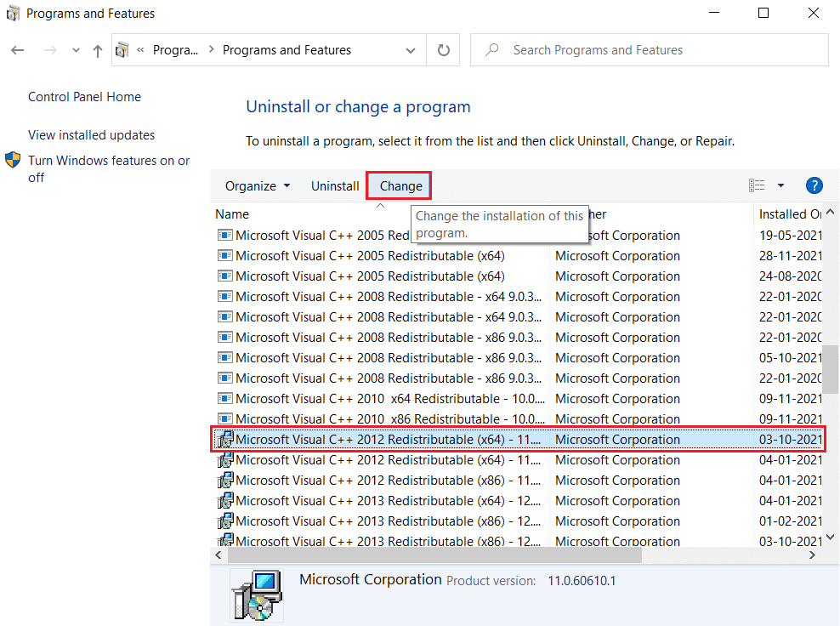Select the 2005 Redistributable (x64) dated 24-08-2020

(x=518, y=276)
